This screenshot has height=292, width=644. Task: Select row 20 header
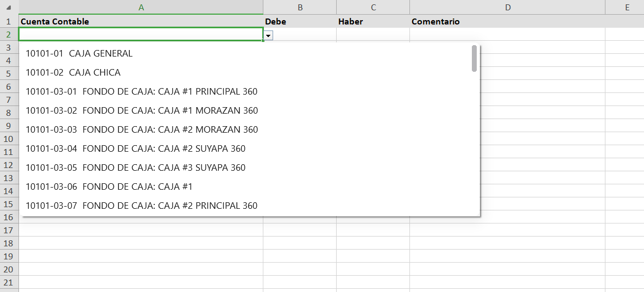click(9, 269)
